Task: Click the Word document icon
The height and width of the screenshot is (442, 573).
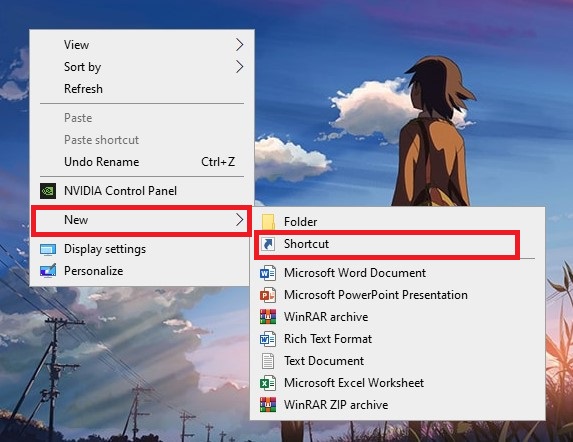Action: pos(268,273)
